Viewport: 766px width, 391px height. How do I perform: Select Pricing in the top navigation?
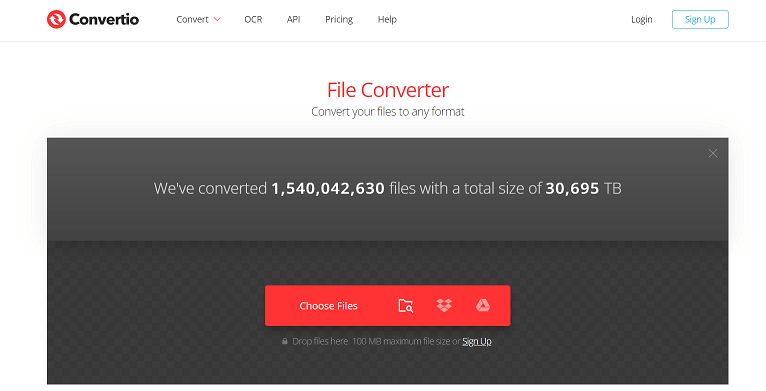tap(339, 20)
